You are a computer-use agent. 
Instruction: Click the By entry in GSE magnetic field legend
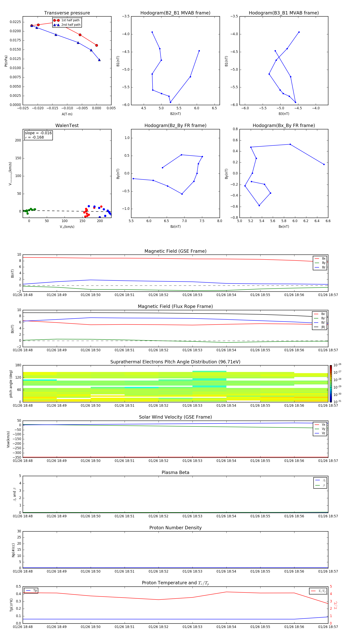click(320, 263)
